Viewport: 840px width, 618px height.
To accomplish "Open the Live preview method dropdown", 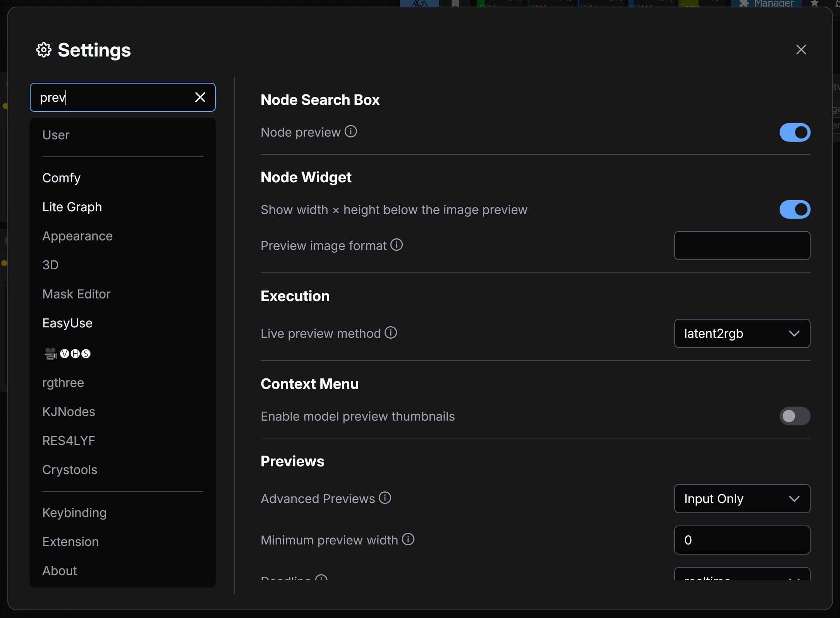I will [x=742, y=334].
